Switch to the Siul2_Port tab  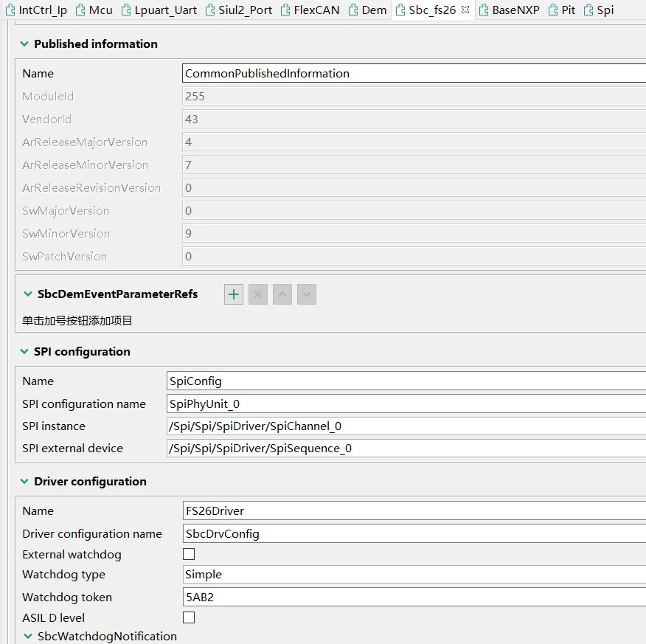246,10
